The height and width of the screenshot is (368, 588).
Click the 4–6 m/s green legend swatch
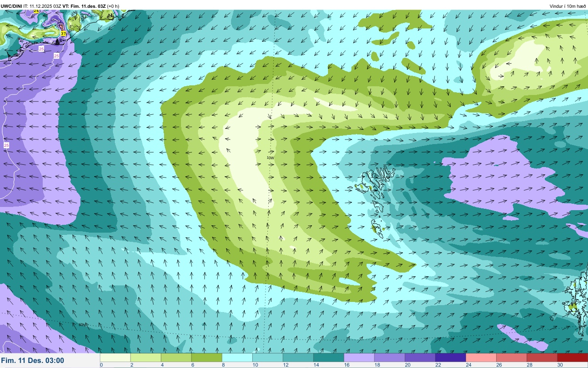point(176,357)
